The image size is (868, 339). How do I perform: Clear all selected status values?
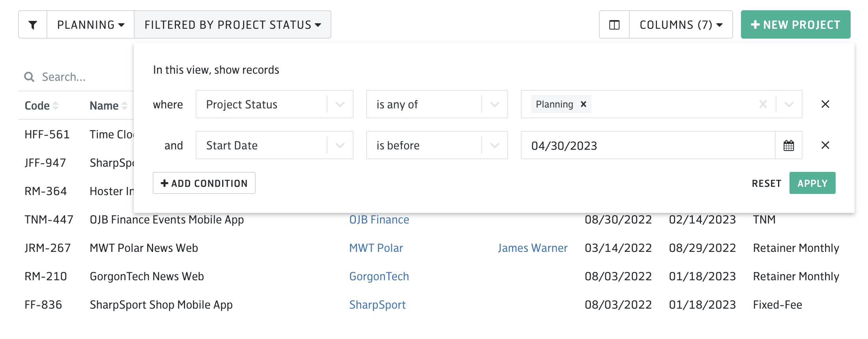click(x=763, y=104)
